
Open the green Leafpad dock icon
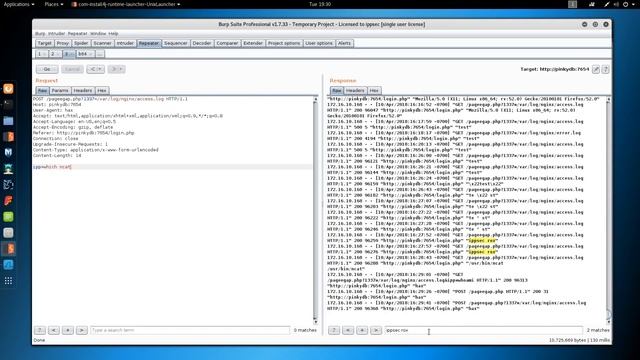coord(8,216)
